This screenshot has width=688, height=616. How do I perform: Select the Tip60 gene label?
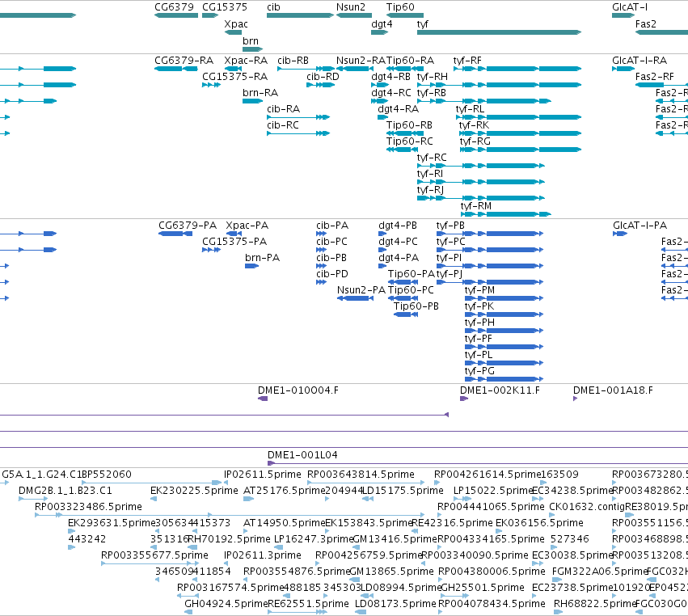pyautogui.click(x=400, y=7)
